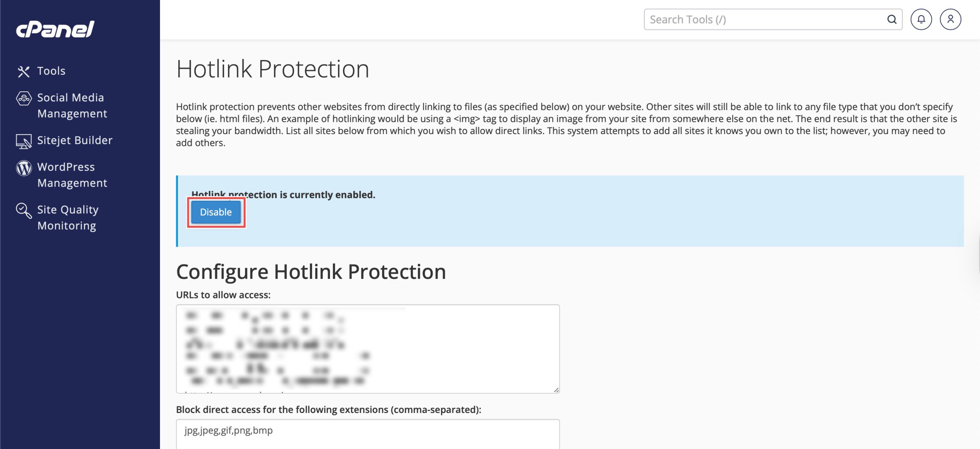Click the URLs textarea resize handle
The height and width of the screenshot is (449, 980).
(556, 390)
